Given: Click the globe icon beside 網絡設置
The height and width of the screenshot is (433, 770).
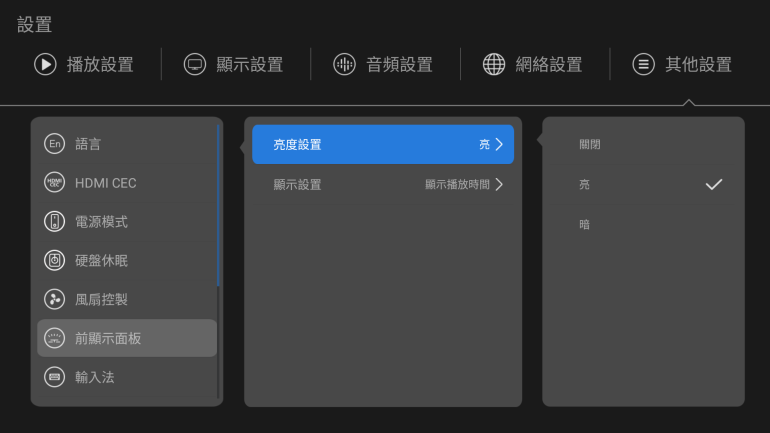Looking at the screenshot, I should [494, 64].
